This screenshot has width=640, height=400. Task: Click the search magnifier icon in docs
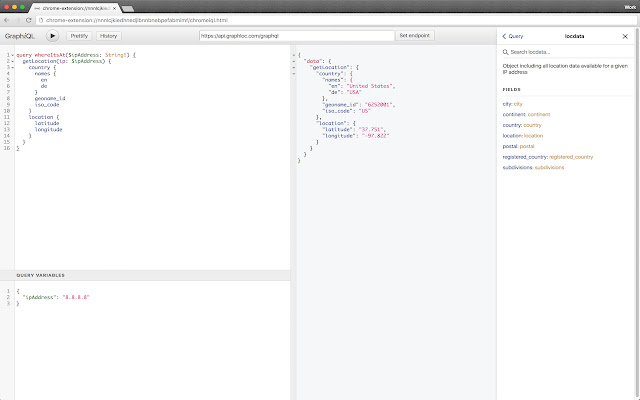coord(505,51)
